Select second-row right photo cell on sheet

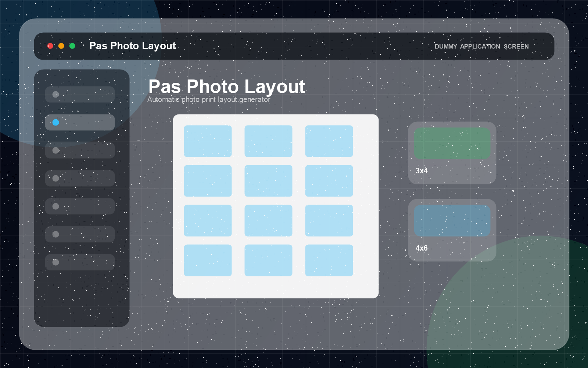pyautogui.click(x=329, y=181)
